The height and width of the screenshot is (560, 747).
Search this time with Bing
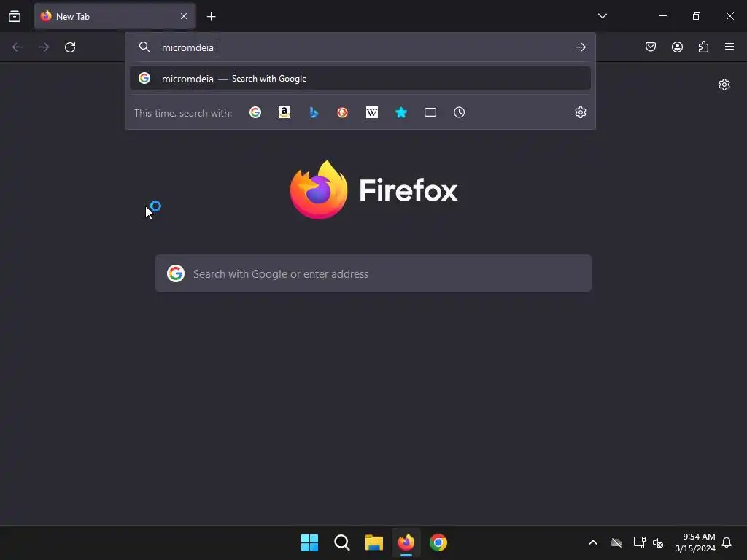[x=314, y=112]
